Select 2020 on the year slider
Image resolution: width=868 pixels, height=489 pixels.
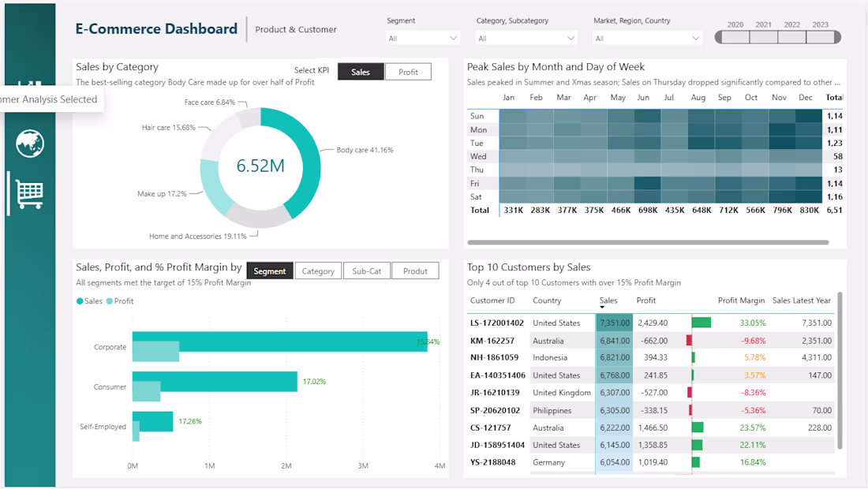(735, 37)
